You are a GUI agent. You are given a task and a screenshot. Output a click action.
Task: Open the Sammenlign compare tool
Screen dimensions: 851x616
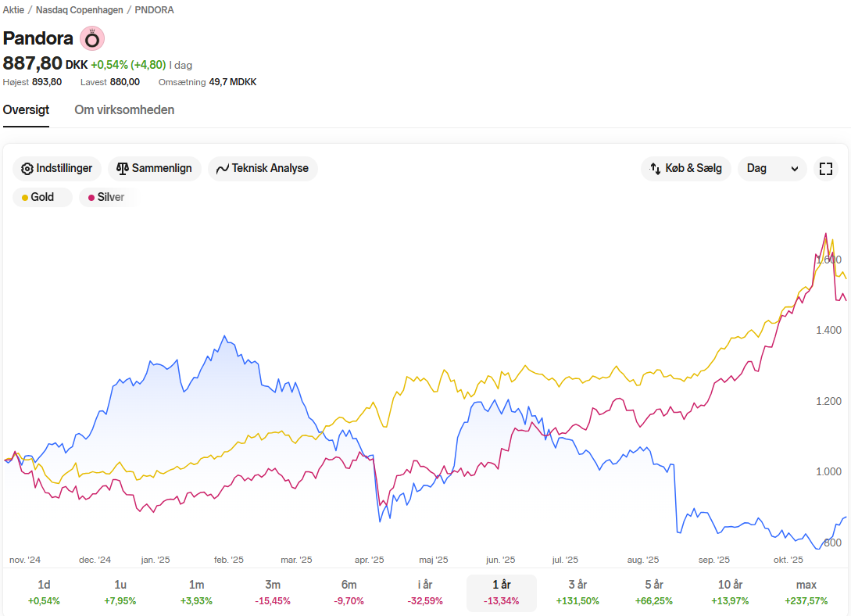[x=154, y=168]
